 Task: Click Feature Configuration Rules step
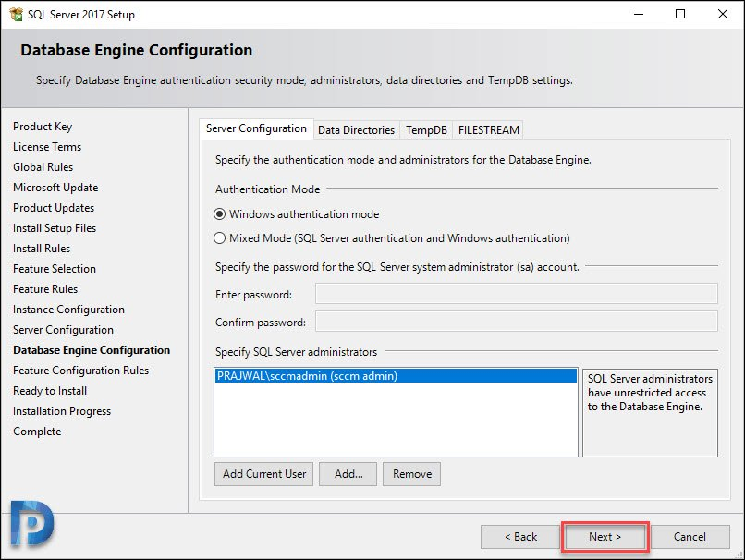click(x=80, y=371)
